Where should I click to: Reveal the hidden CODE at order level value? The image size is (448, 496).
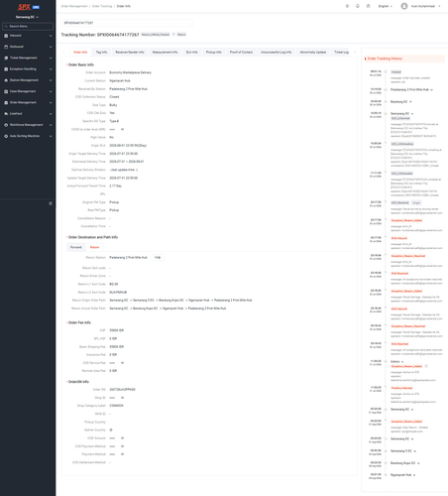pos(122,129)
